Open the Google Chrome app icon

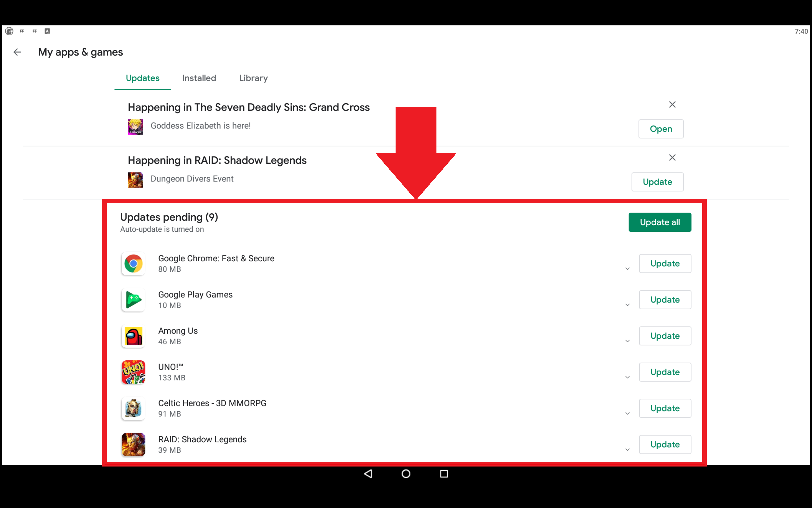(x=133, y=264)
